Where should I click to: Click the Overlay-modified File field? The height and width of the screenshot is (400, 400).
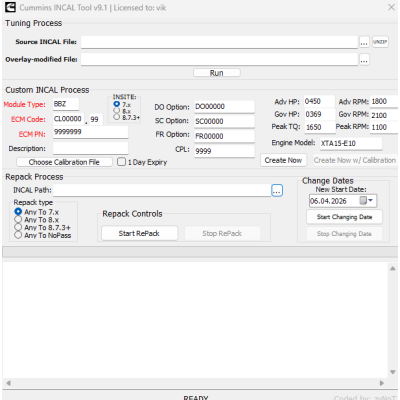[x=219, y=60]
